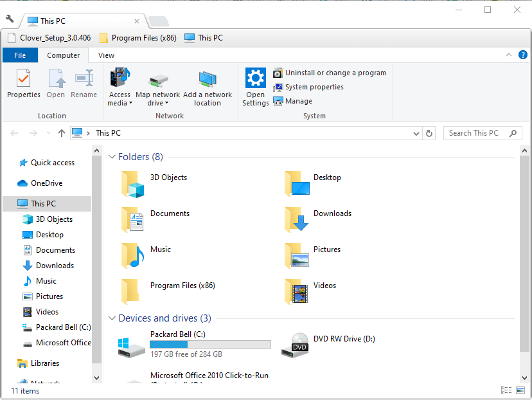
Task: Select the Music folder icon
Action: [132, 256]
